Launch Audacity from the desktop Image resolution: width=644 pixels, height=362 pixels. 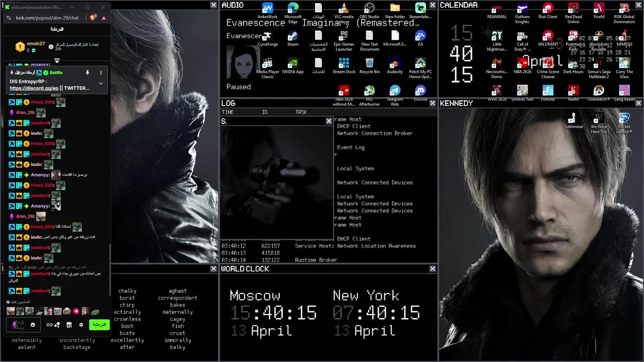tap(395, 66)
